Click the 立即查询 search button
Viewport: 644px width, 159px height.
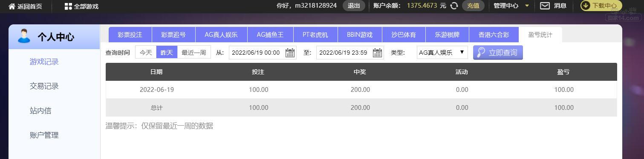pyautogui.click(x=498, y=53)
